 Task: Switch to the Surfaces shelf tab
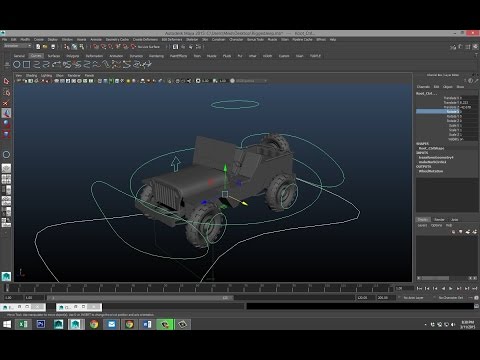(54, 56)
